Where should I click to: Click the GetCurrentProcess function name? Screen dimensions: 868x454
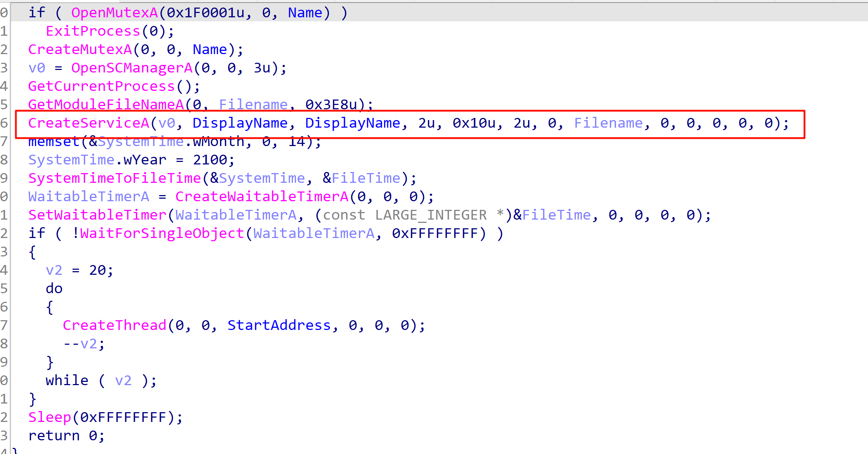click(101, 86)
